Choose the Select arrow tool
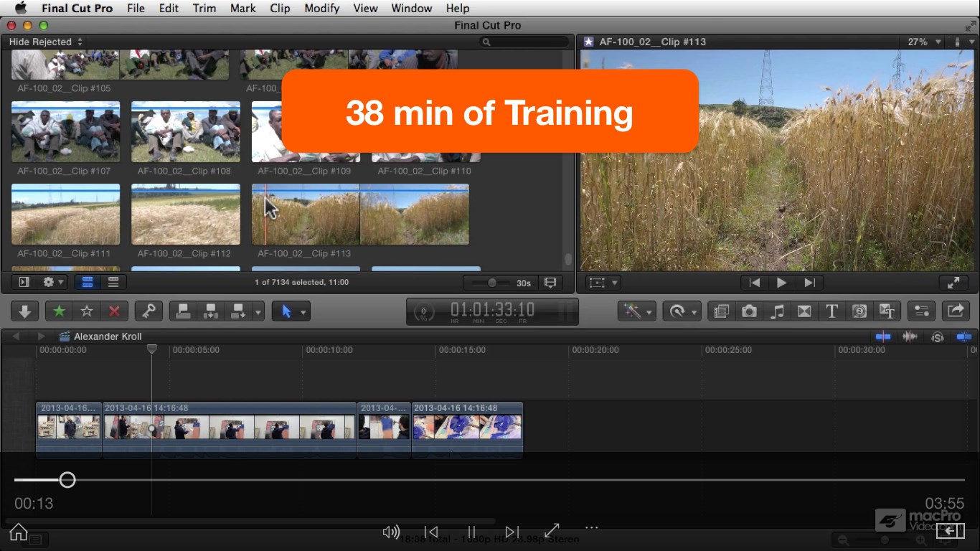This screenshot has width=980, height=551. point(286,311)
